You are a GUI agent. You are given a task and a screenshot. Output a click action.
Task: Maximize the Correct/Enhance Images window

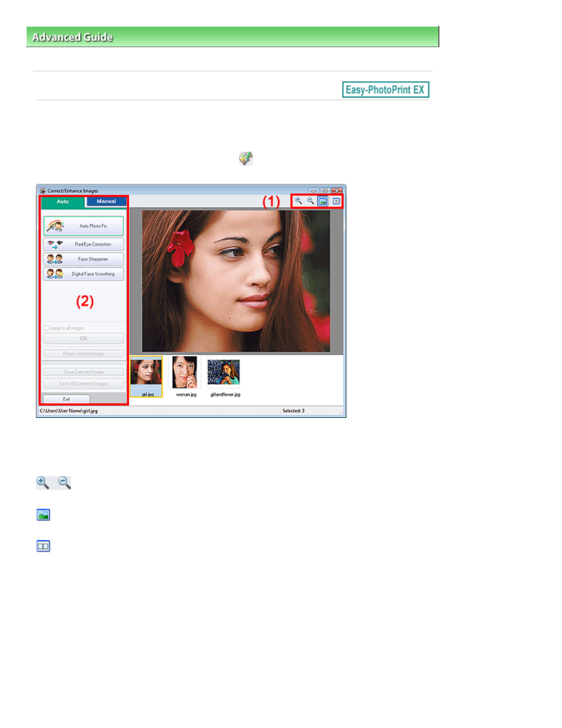click(325, 190)
